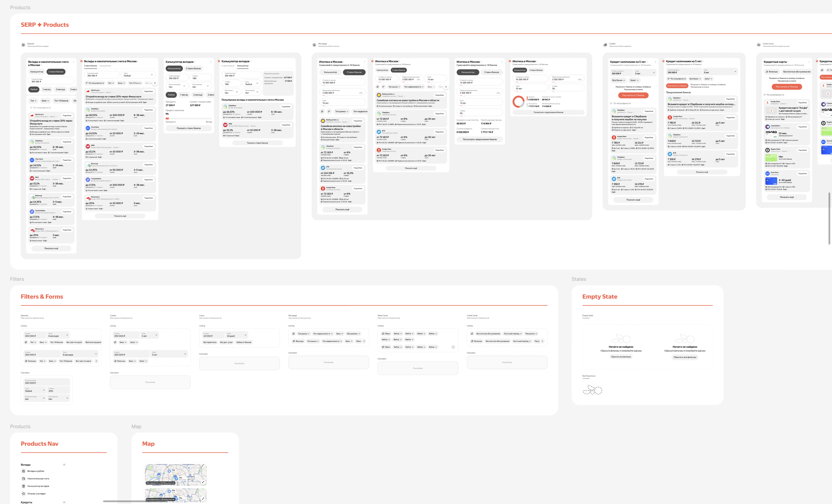
Task: Click the Фильтры filter icon chip
Action: (31, 361)
